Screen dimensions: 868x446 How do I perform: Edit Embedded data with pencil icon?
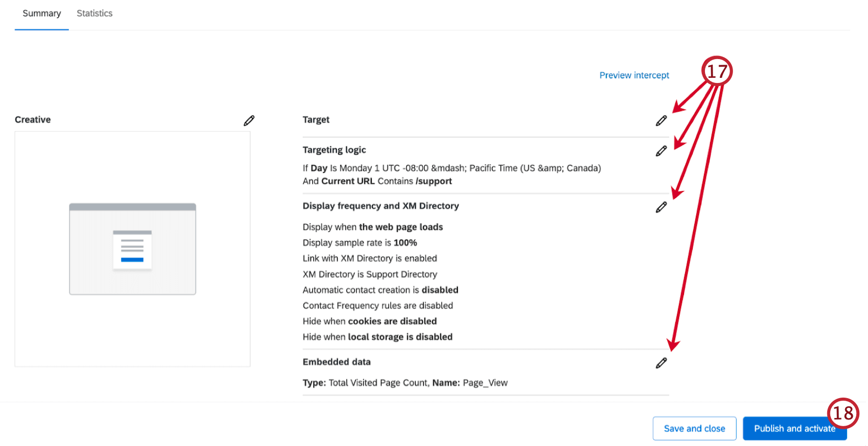click(x=661, y=363)
